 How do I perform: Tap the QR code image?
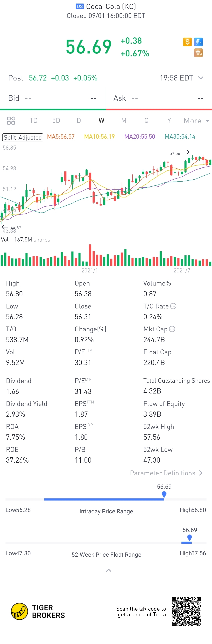pyautogui.click(x=186, y=611)
